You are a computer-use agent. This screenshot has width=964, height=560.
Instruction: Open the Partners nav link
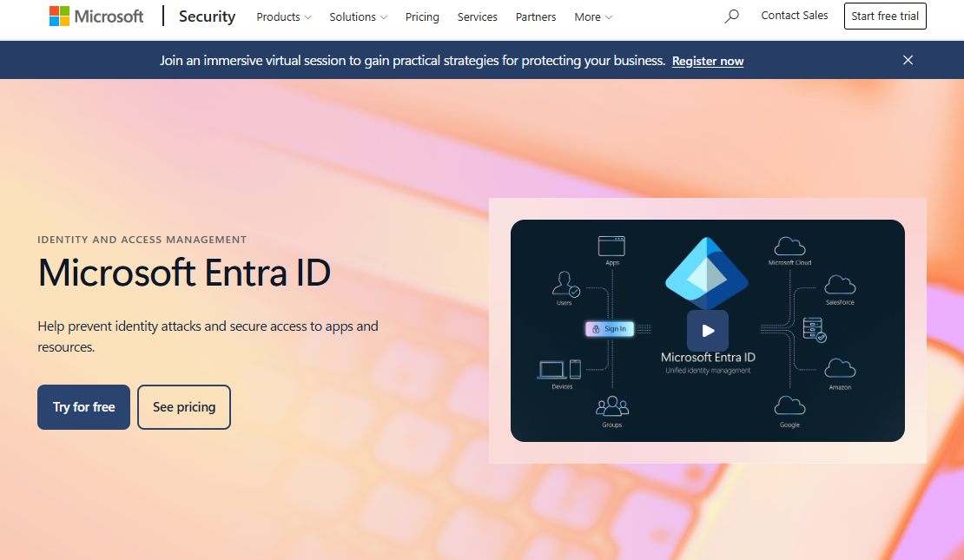536,17
